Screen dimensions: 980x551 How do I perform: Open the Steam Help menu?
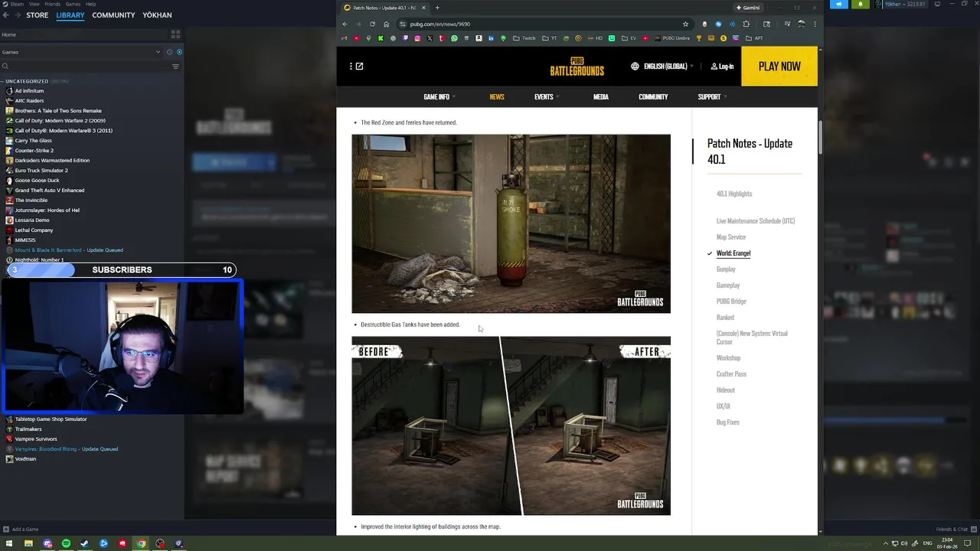click(90, 4)
